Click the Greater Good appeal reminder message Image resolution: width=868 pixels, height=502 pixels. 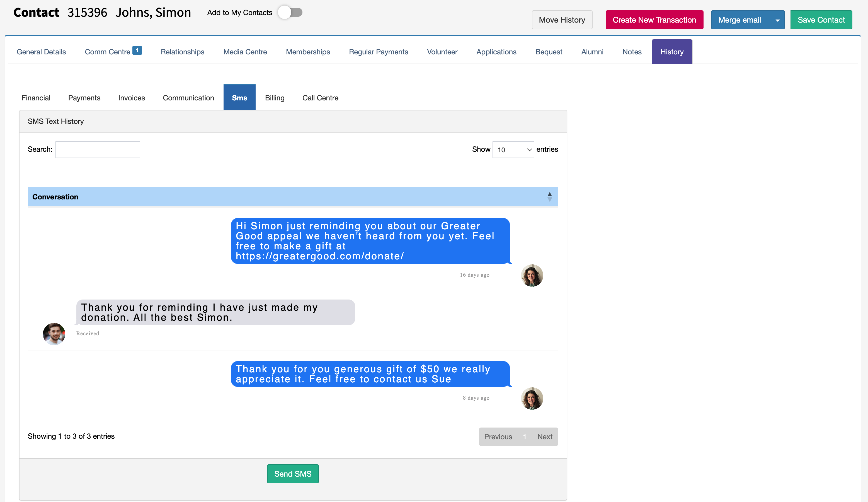[371, 241]
